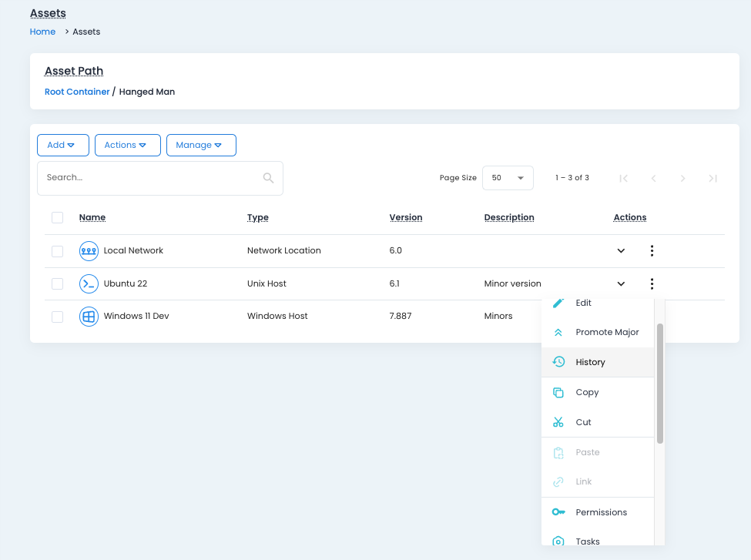Choose Promote Major in the menu
This screenshot has height=560, width=751.
point(607,332)
